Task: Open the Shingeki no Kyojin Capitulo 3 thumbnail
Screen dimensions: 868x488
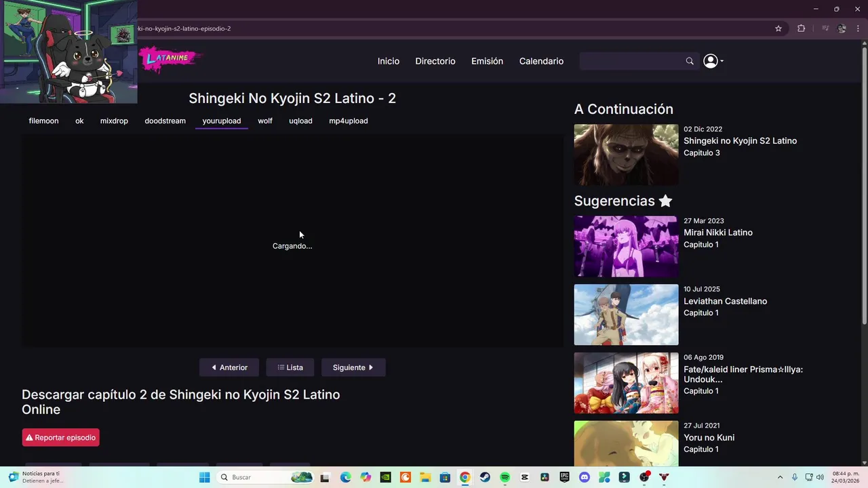Action: tap(626, 155)
